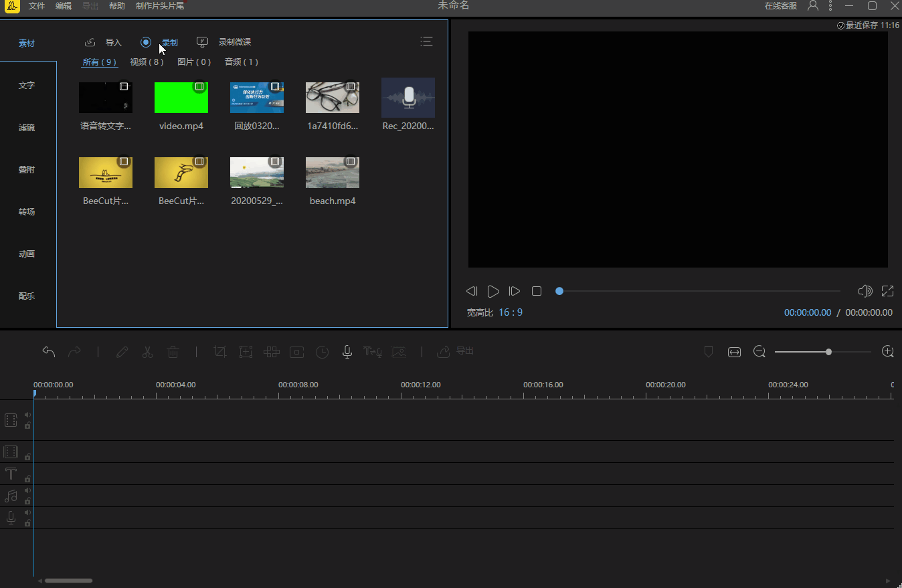Viewport: 902px width, 588px height.
Task: Switch to 动画 sidebar tab
Action: (x=27, y=254)
